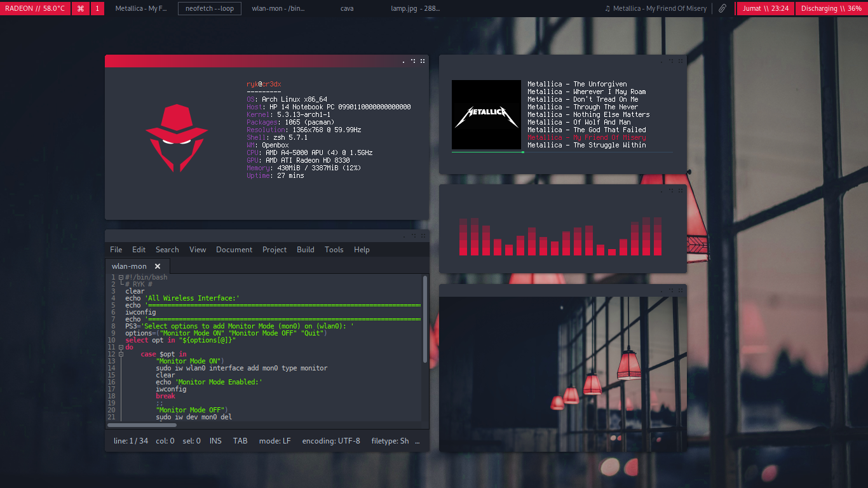Select 'Metallica - Don't Tread On Me' track

click(583, 99)
